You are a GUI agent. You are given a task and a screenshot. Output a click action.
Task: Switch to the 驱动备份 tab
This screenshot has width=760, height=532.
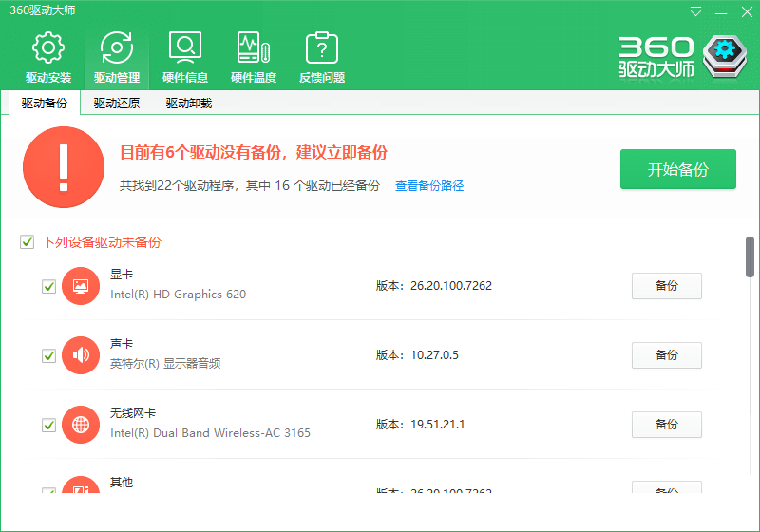tap(44, 104)
